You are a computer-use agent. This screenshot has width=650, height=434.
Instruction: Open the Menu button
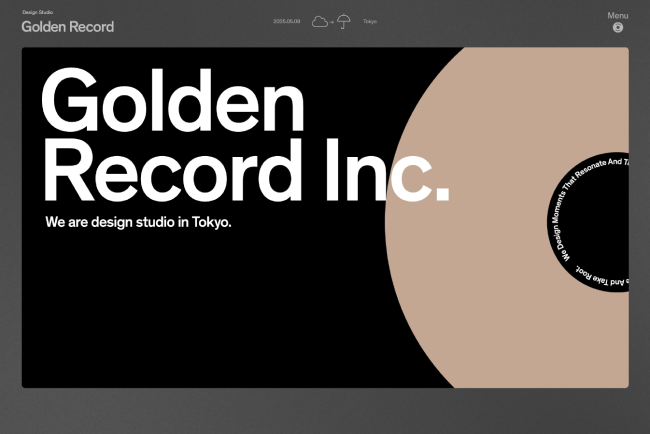(x=618, y=16)
